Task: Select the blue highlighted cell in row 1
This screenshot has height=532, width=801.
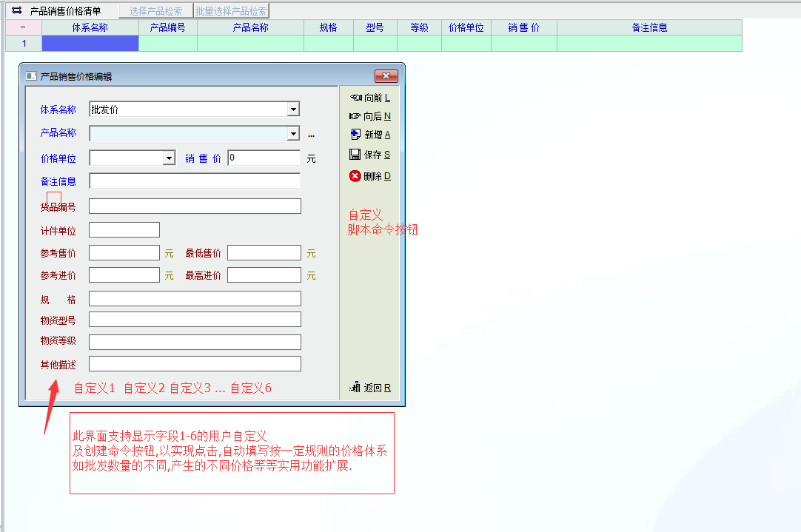Action: click(90, 44)
